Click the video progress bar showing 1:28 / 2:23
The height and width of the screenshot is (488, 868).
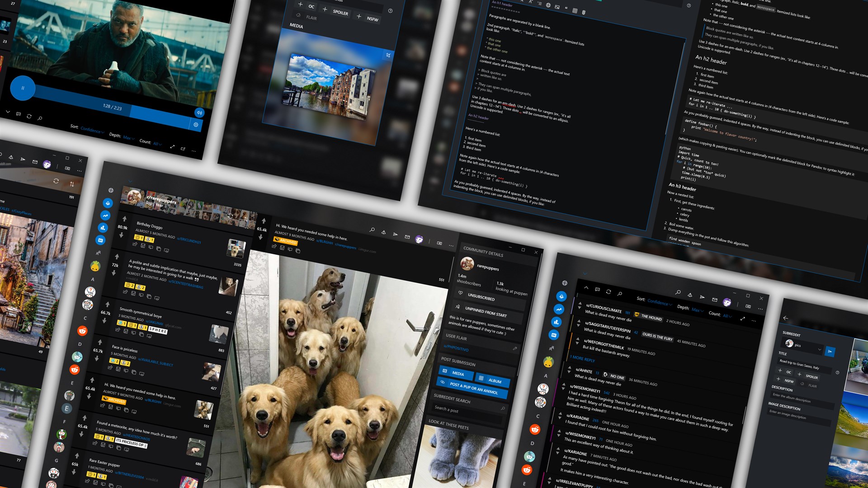click(113, 107)
